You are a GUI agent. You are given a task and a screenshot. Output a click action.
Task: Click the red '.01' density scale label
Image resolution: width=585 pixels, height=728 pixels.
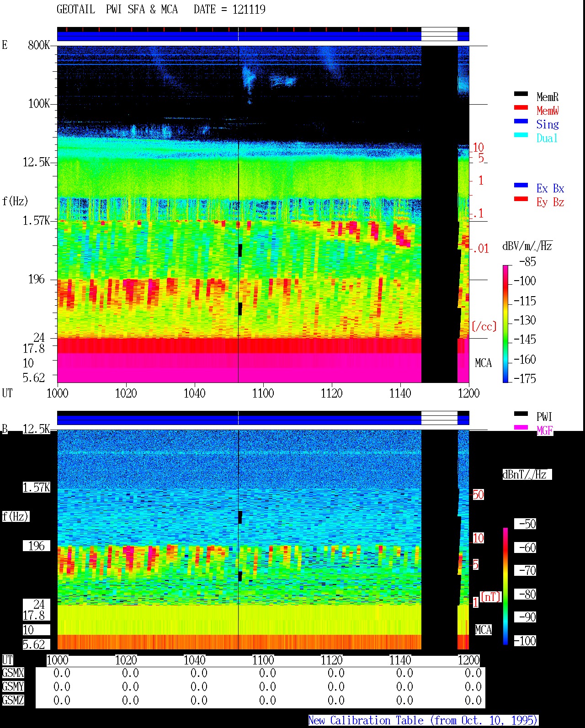(x=480, y=249)
